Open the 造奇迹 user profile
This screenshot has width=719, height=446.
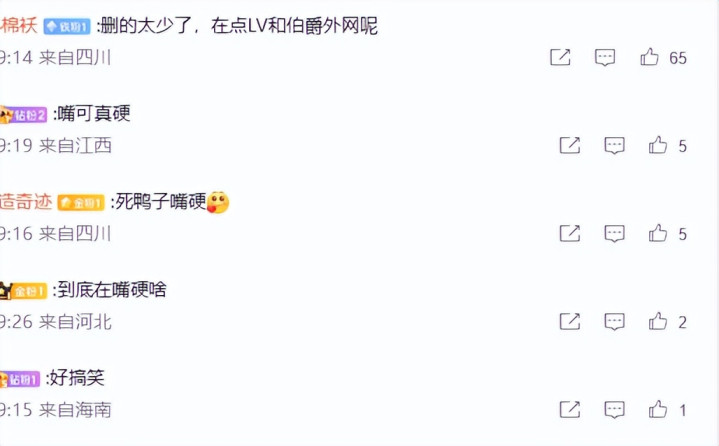pyautogui.click(x=26, y=202)
